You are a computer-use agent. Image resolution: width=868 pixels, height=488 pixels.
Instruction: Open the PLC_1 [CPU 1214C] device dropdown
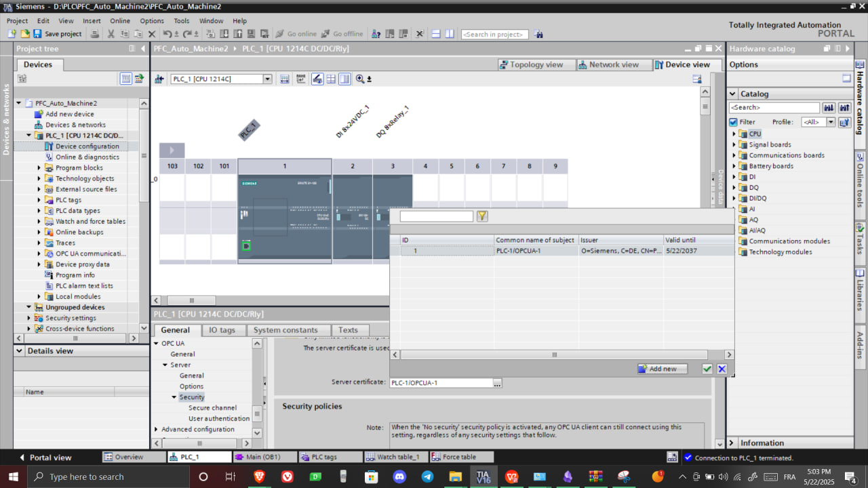[x=267, y=79]
